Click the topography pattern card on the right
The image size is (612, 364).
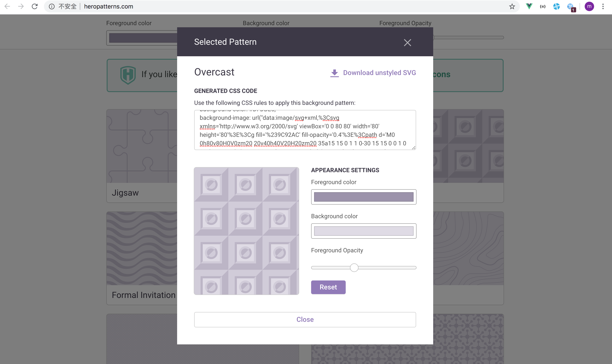point(468,258)
